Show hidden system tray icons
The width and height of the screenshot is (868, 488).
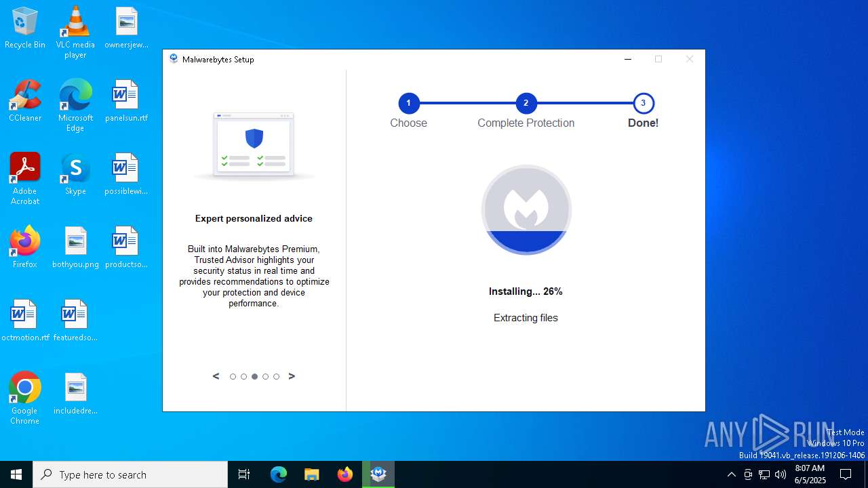click(x=731, y=474)
